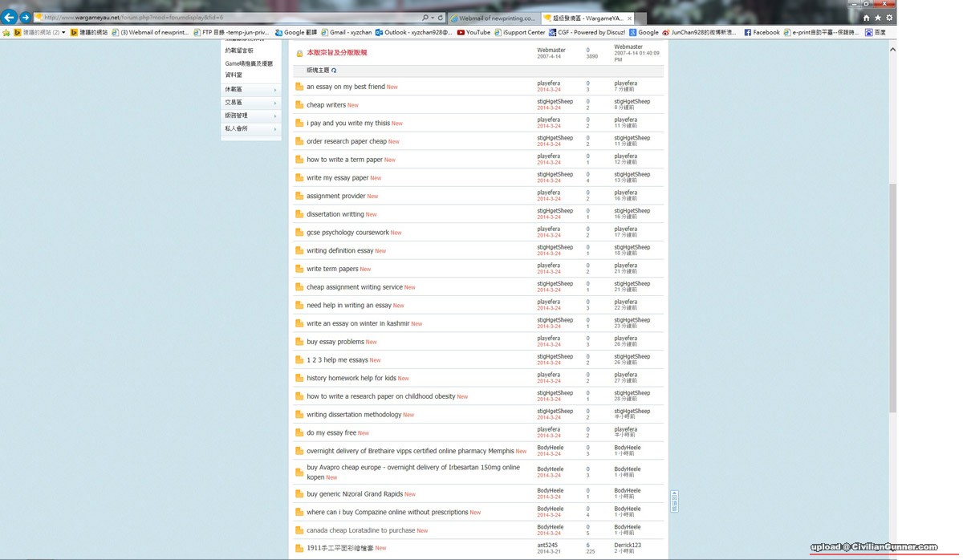Image resolution: width=963 pixels, height=560 pixels.
Task: Open the browser settings gear icon
Action: point(889,18)
